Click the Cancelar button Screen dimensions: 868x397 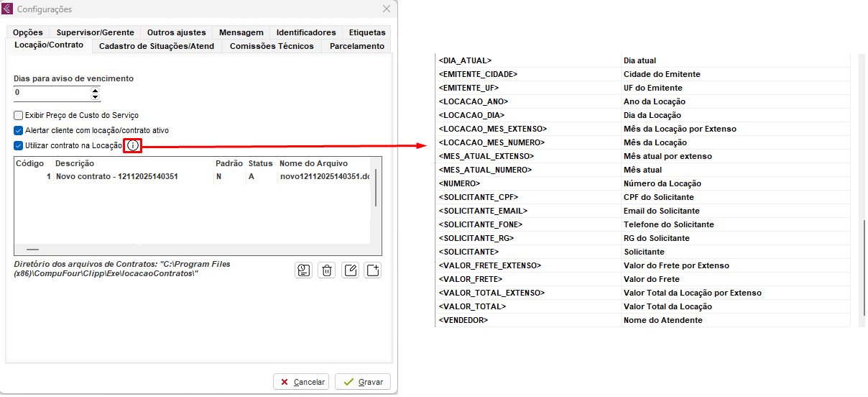(x=302, y=382)
